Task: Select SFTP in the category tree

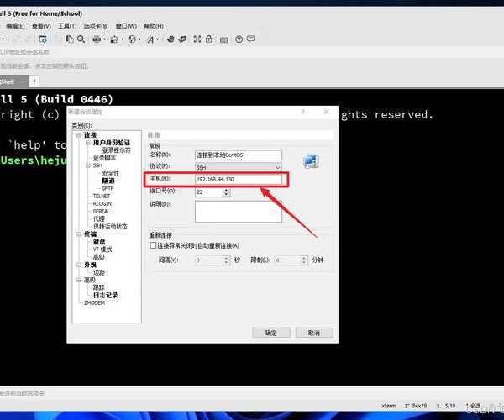Action: point(108,188)
